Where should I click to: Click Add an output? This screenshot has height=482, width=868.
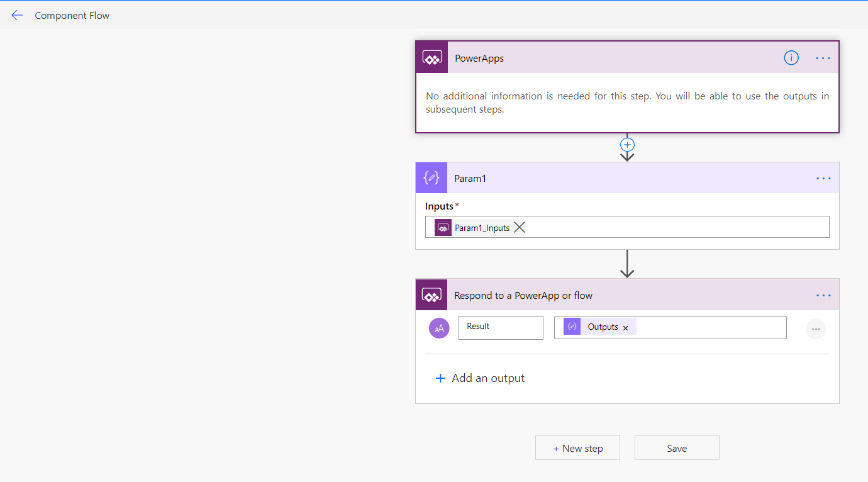click(x=480, y=378)
